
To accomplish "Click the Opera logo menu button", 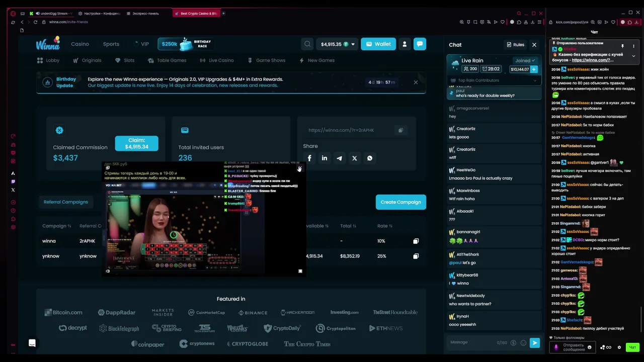I will point(13,14).
